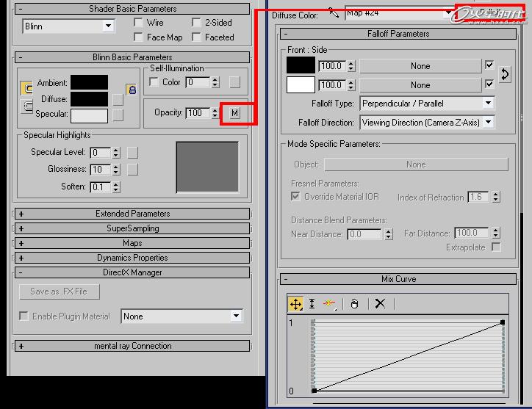The image size is (532, 409).
Task: Click the Delete Point X icon in Mix Curve
Action: coord(380,303)
